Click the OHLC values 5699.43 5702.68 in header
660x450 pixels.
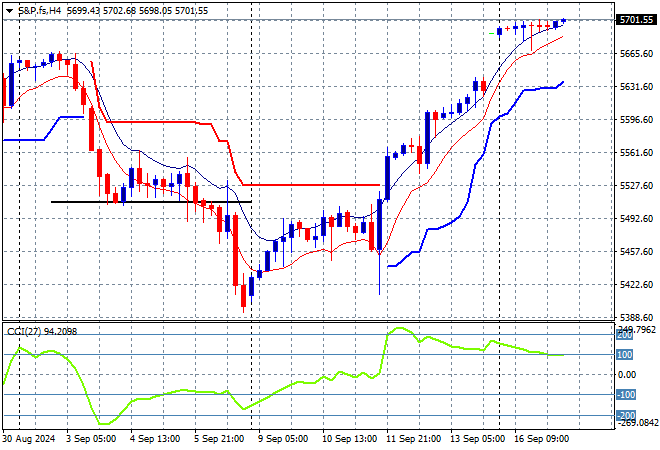tap(101, 11)
